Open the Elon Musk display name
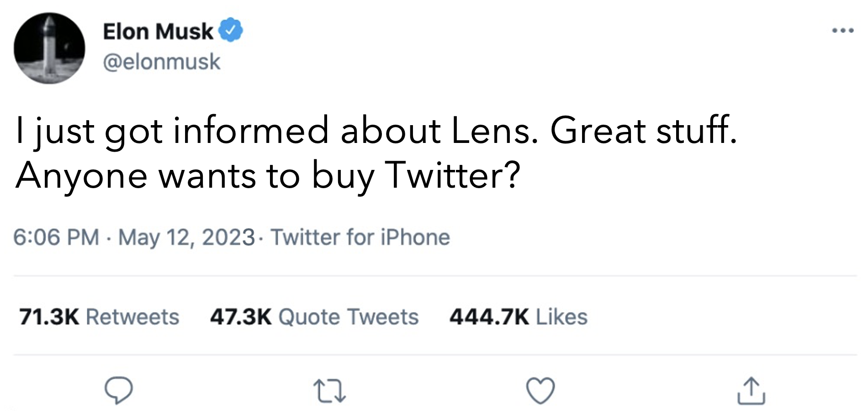868x411 pixels. point(158,32)
